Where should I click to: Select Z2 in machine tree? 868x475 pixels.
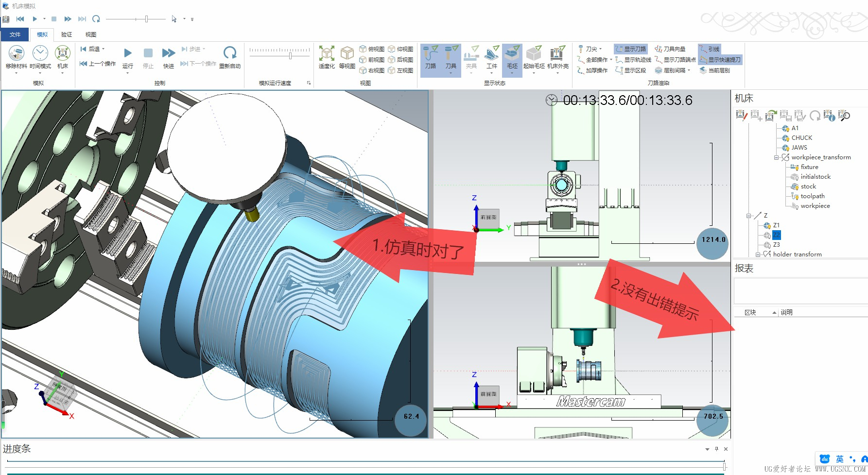click(776, 235)
